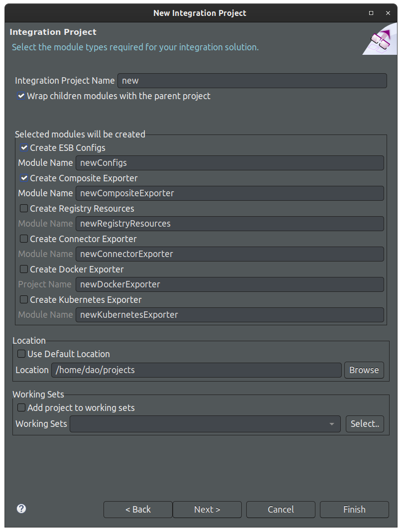This screenshot has width=402, height=532.
Task: Click the dialog title 'New Integration Project'
Action: tap(200, 13)
